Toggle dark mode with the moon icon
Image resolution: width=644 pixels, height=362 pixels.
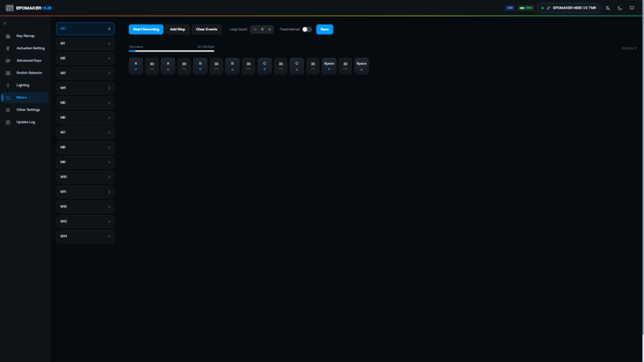click(x=619, y=8)
